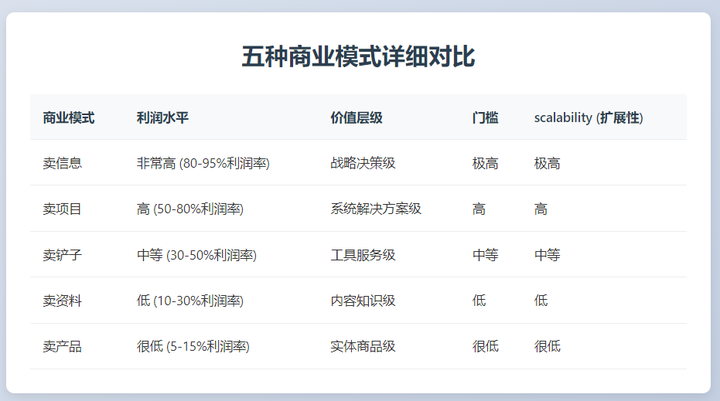Click the 卖产品 row label

62,346
